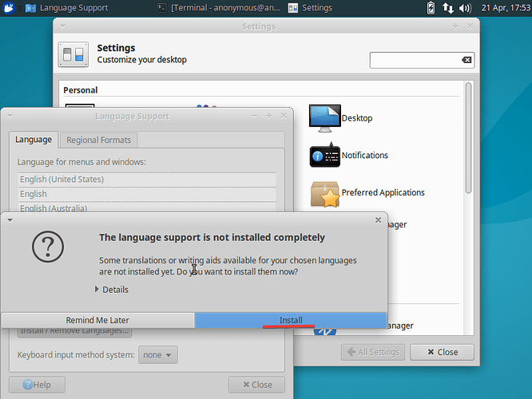This screenshot has width=532, height=399.
Task: Open the network connections indicator
Action: point(447,8)
